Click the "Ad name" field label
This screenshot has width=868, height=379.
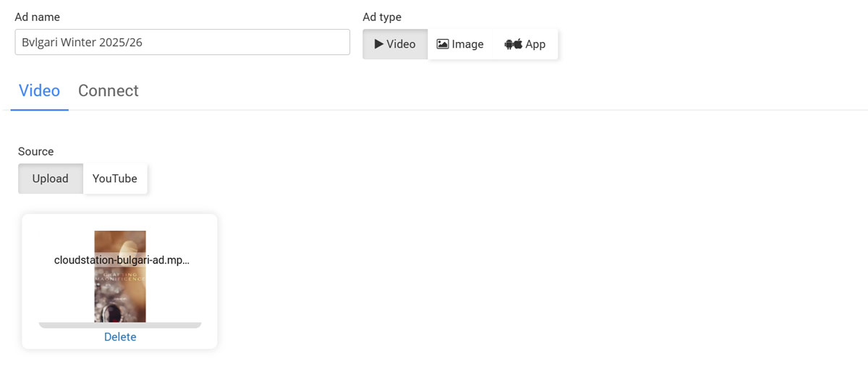click(38, 17)
